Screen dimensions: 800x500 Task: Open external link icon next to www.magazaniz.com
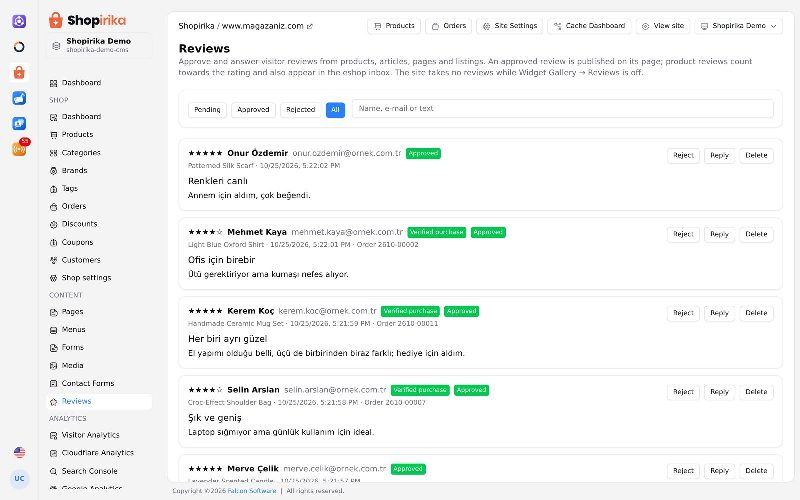click(310, 26)
